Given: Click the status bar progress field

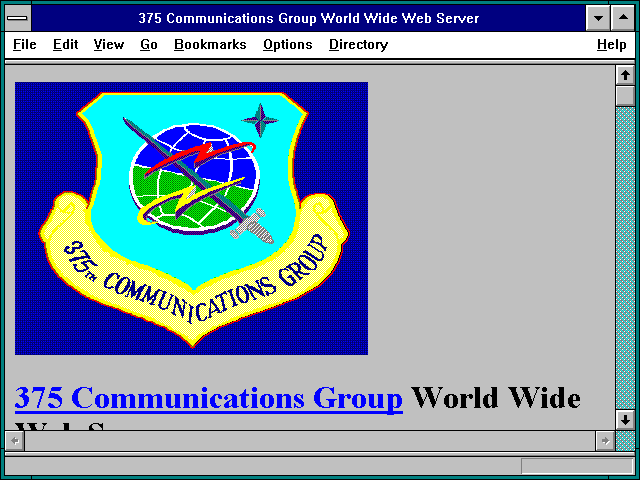Looking at the screenshot, I should [x=577, y=466].
